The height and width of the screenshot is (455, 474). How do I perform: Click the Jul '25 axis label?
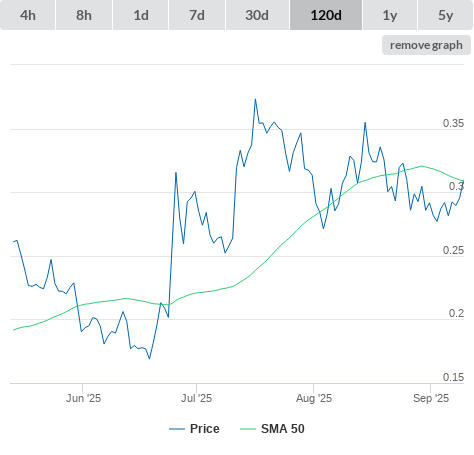tap(196, 398)
